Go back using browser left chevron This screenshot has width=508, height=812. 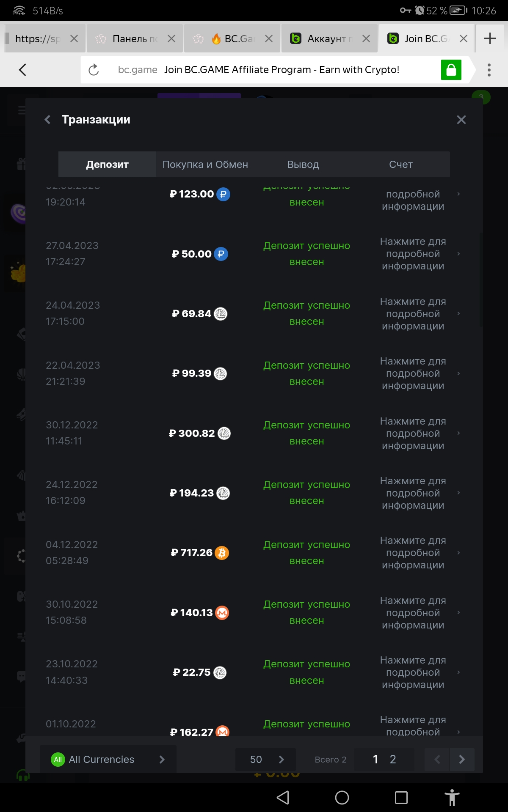[23, 70]
